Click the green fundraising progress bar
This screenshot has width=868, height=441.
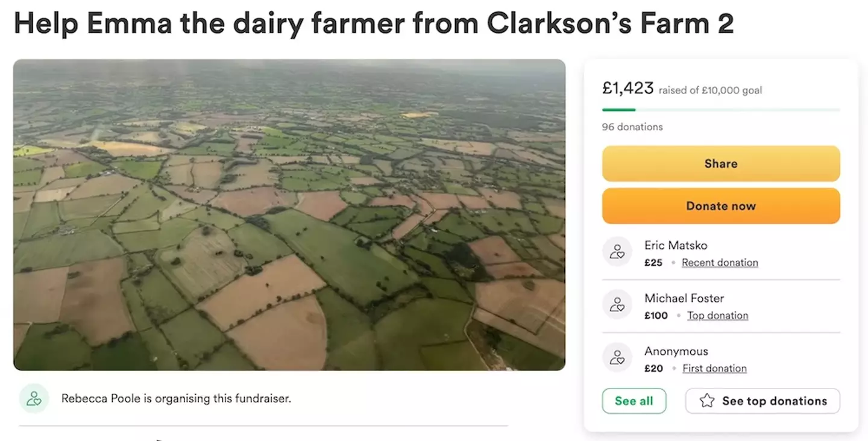coord(619,110)
